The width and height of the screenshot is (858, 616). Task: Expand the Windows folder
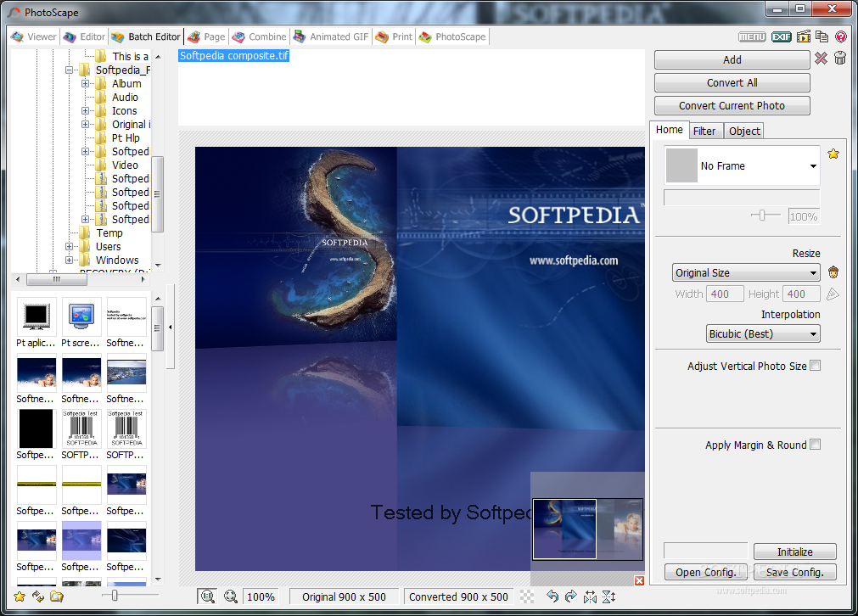pos(69,260)
